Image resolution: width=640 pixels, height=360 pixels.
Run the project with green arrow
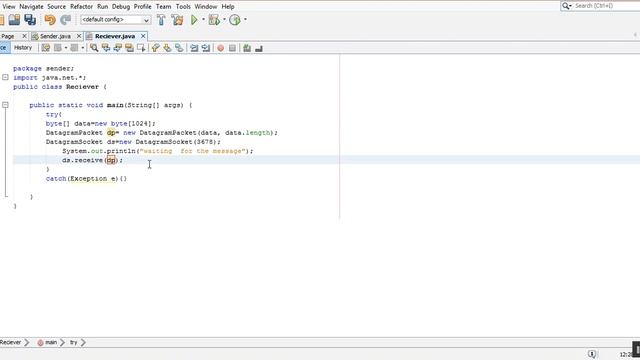coord(194,20)
